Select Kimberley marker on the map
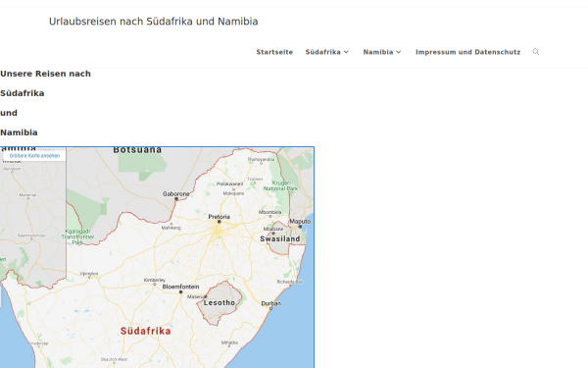This screenshot has width=588, height=368. [x=155, y=284]
